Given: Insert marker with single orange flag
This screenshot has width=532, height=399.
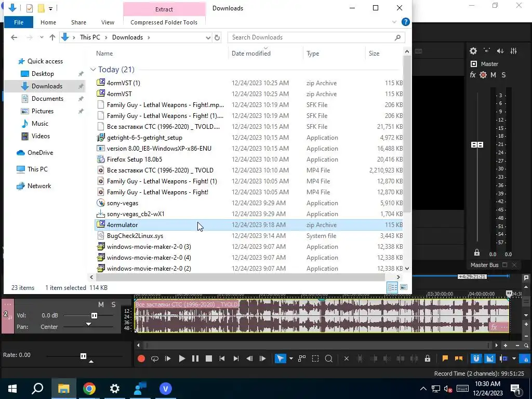Looking at the screenshot, I should [x=445, y=358].
